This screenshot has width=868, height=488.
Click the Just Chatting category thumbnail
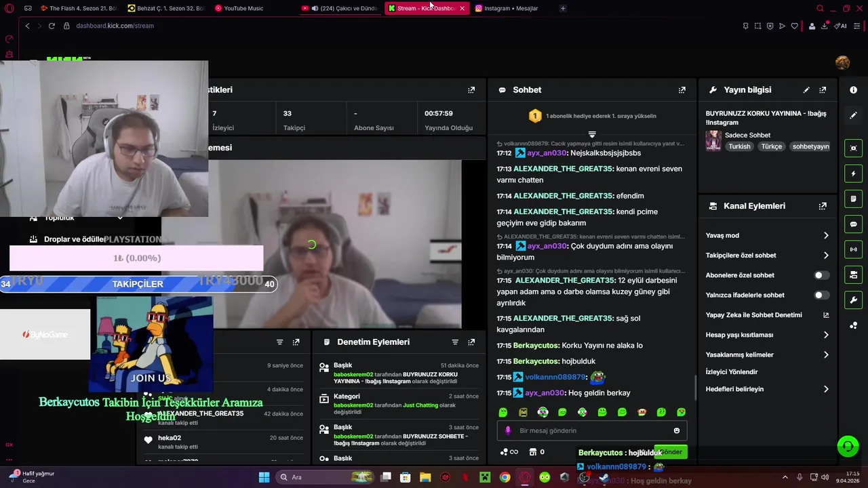(713, 140)
